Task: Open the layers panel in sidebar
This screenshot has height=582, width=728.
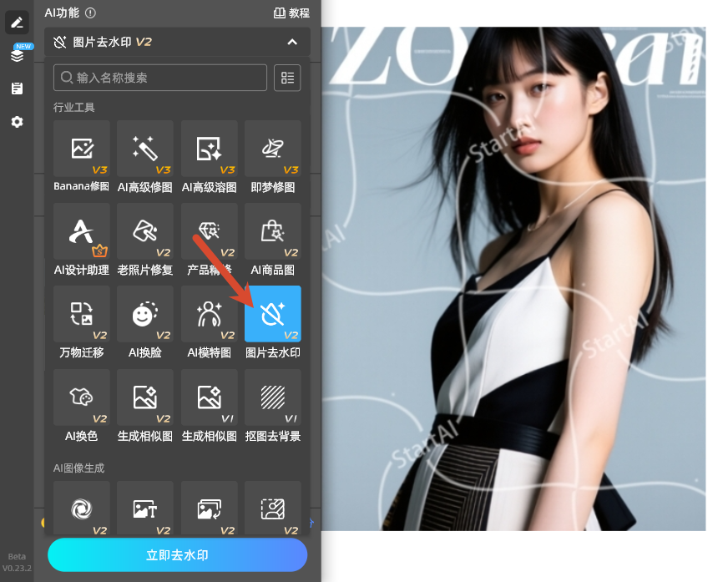Action: 17,55
